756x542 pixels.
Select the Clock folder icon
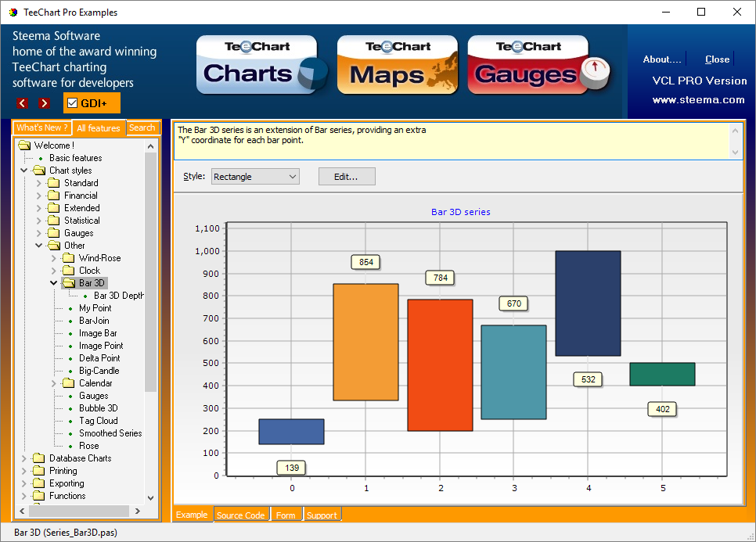click(x=68, y=271)
